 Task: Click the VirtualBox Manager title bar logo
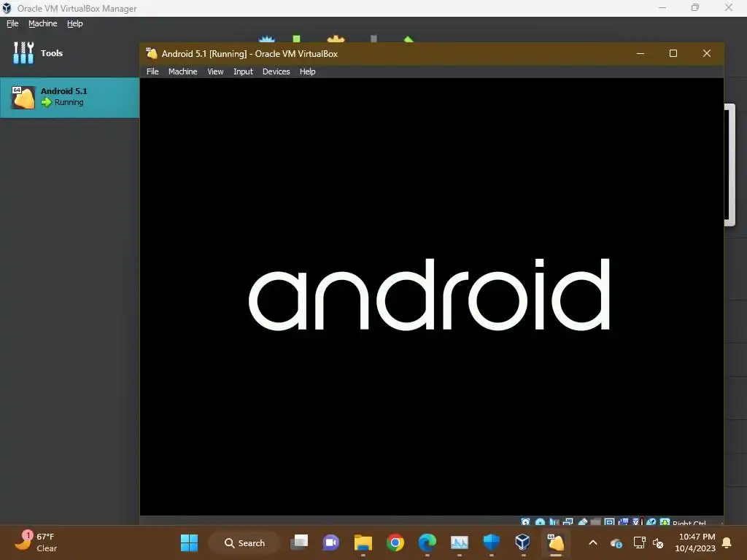coord(7,8)
